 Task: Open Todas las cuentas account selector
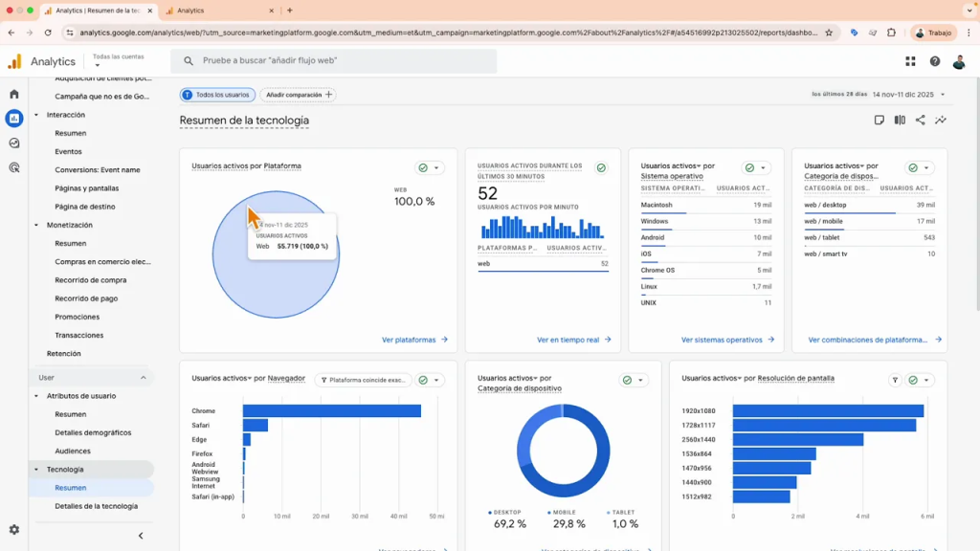[118, 60]
